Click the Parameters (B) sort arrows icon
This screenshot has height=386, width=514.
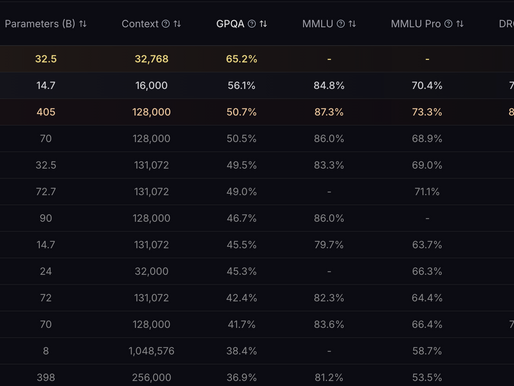pyautogui.click(x=83, y=24)
